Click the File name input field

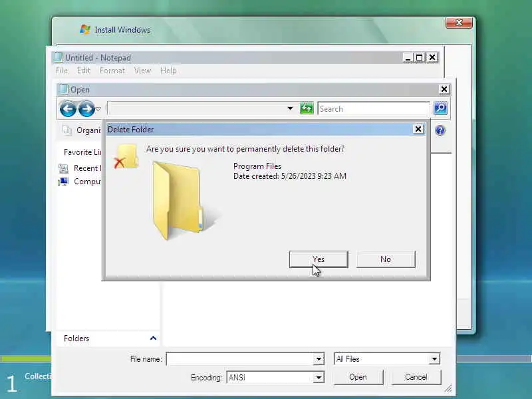point(240,359)
